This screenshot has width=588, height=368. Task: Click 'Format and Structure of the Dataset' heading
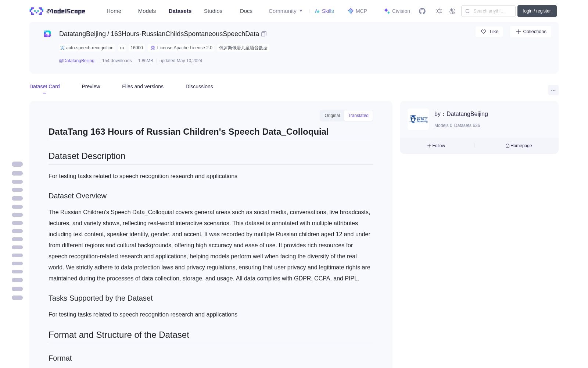click(119, 335)
